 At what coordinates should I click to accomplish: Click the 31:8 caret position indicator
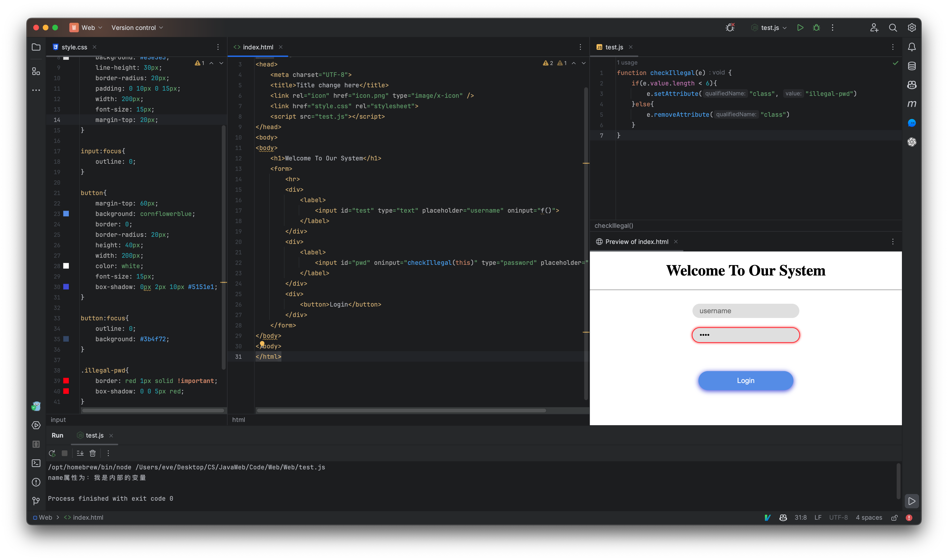coord(800,518)
